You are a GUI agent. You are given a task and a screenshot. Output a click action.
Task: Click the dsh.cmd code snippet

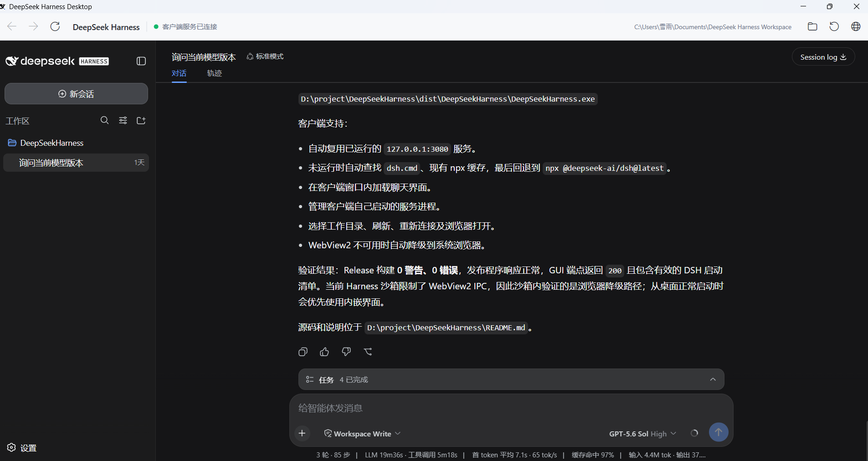point(402,168)
